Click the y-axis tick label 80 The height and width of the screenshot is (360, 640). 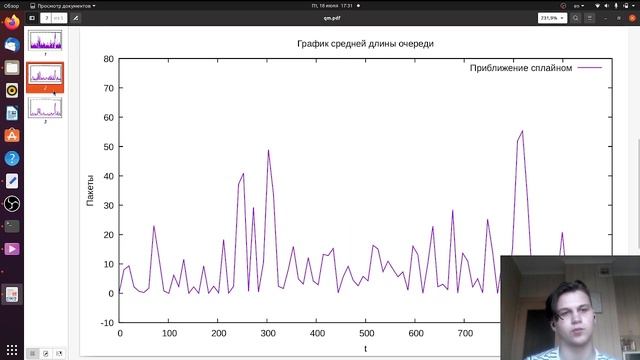[x=109, y=59]
